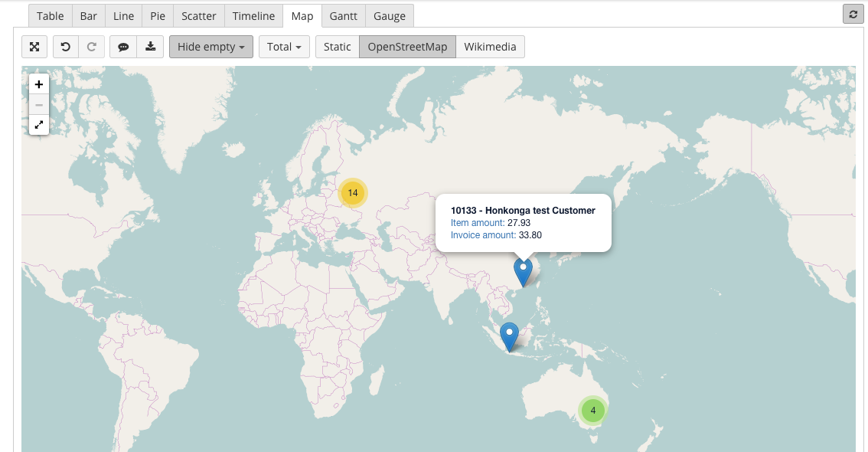Zoom out the map with the minus button
Viewport: 868px width, 452px height.
click(x=39, y=104)
